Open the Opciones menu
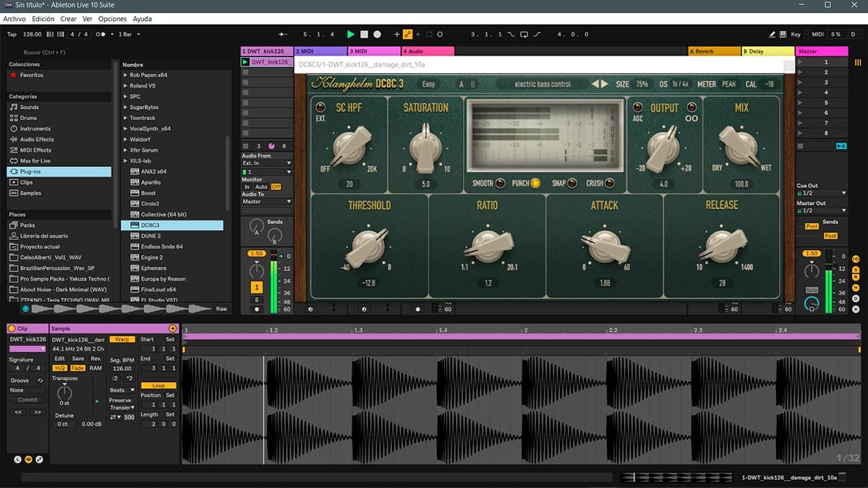The width and height of the screenshot is (868, 488). point(113,19)
